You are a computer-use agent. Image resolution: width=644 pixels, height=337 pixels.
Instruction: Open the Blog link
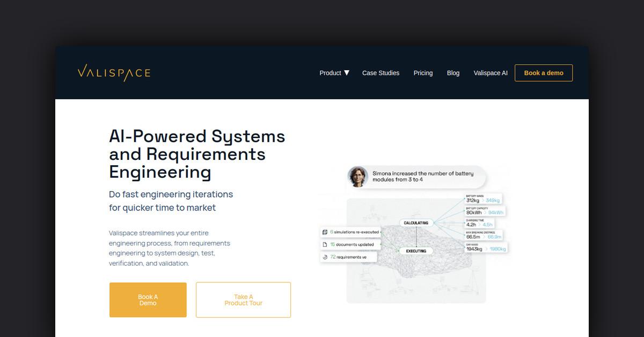(x=453, y=73)
